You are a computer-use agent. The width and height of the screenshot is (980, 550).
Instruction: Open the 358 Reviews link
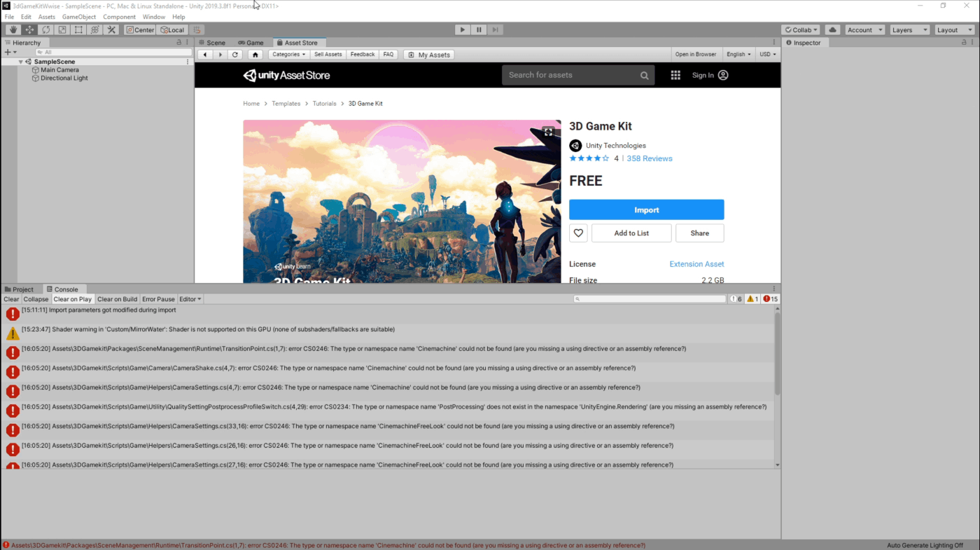(x=650, y=158)
